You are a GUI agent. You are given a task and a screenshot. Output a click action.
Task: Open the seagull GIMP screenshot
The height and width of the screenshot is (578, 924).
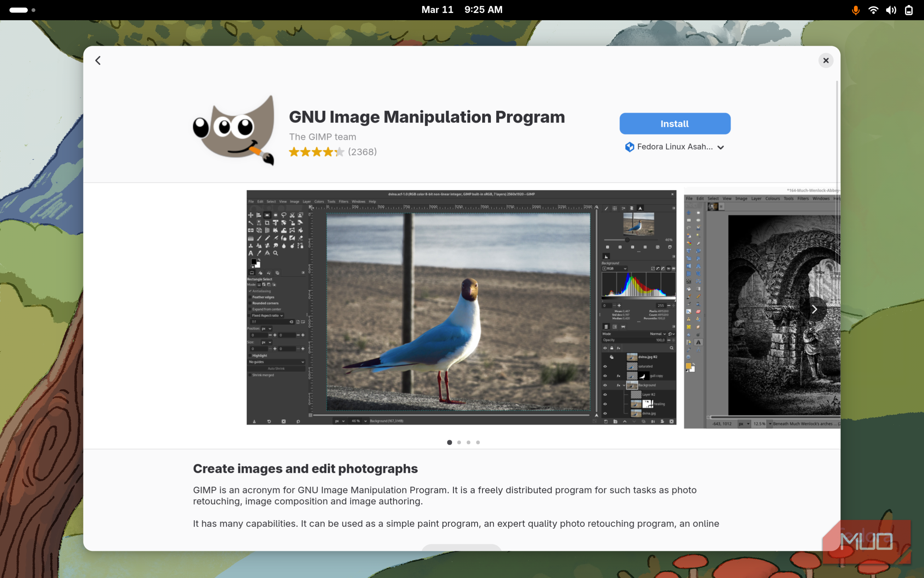point(461,307)
